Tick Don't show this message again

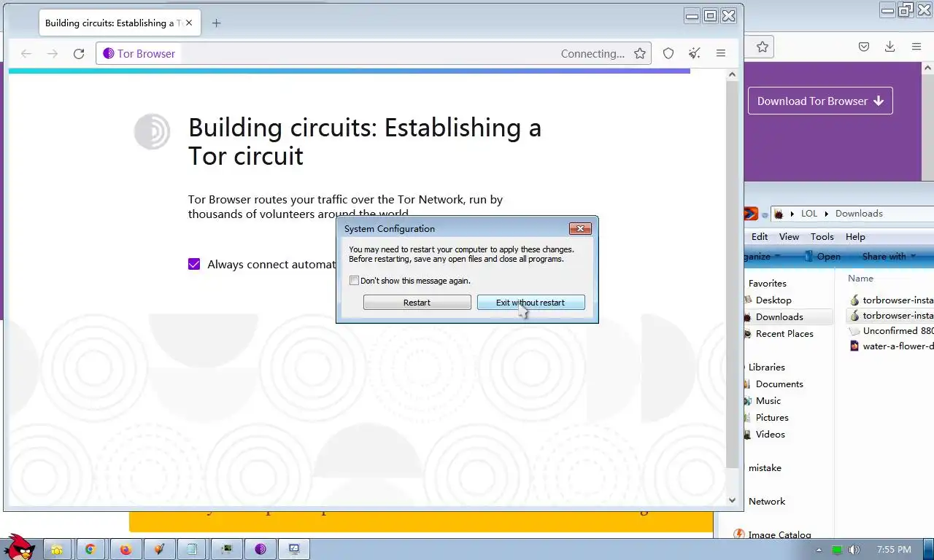click(x=354, y=281)
